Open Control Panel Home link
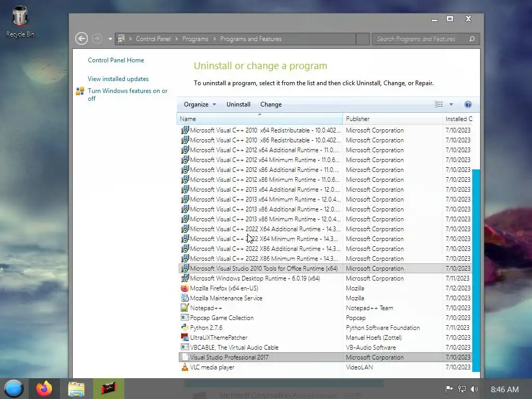Image resolution: width=532 pixels, height=399 pixels. tap(116, 60)
